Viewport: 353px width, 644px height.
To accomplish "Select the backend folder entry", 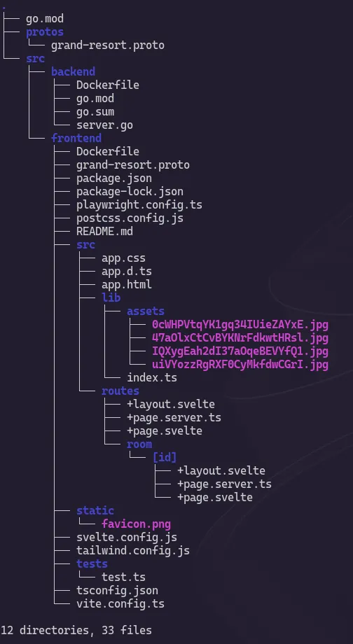I will click(x=73, y=71).
